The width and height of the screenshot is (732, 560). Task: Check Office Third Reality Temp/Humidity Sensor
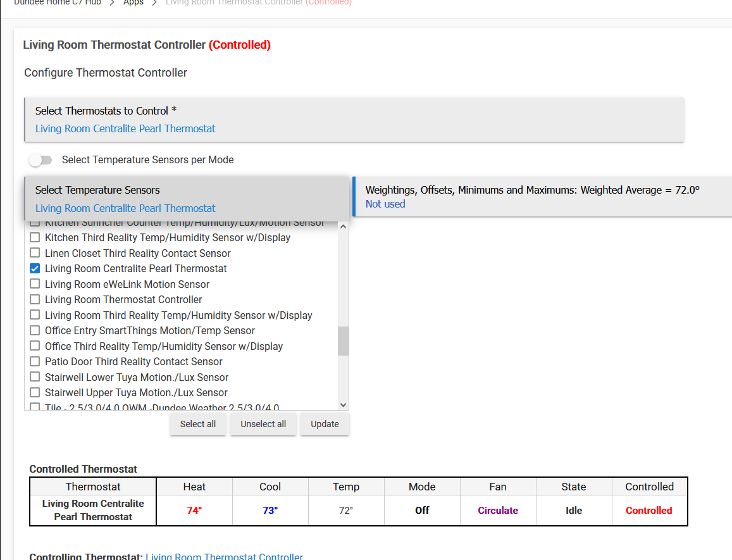point(35,346)
